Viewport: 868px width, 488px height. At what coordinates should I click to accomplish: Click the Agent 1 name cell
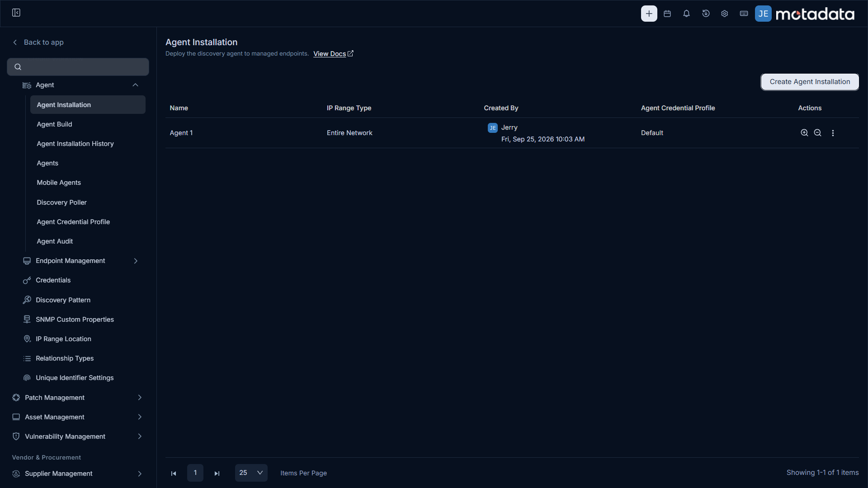point(181,133)
